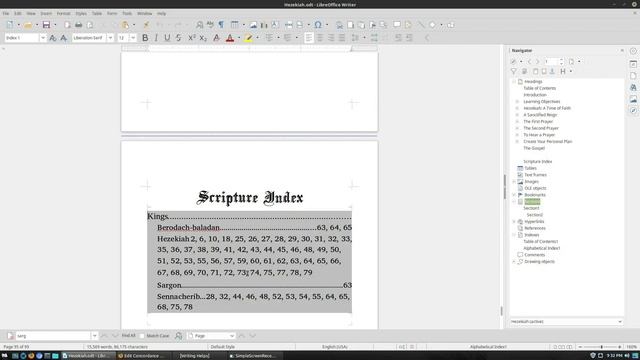This screenshot has height=360, width=640.
Task: Open the Format menu
Action: (63, 13)
